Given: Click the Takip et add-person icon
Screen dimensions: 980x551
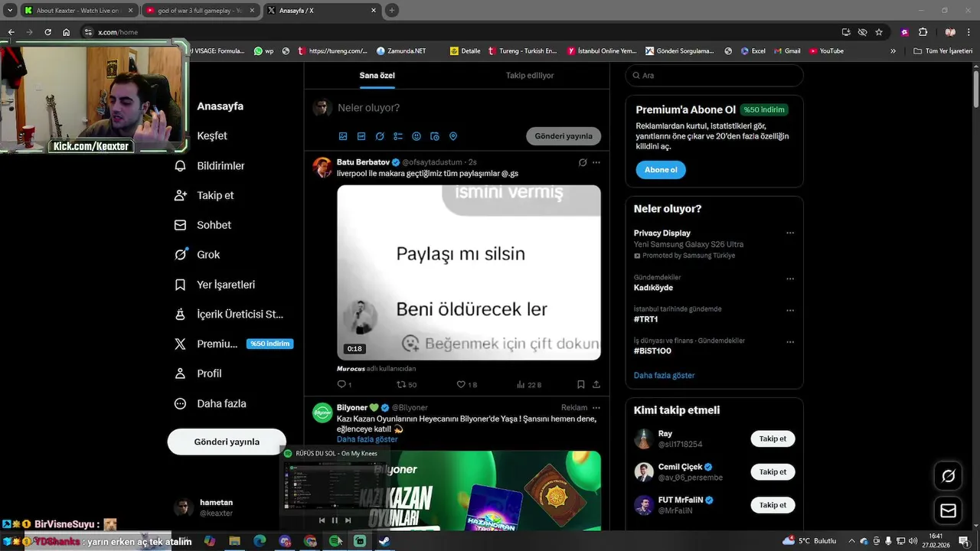Looking at the screenshot, I should [181, 195].
